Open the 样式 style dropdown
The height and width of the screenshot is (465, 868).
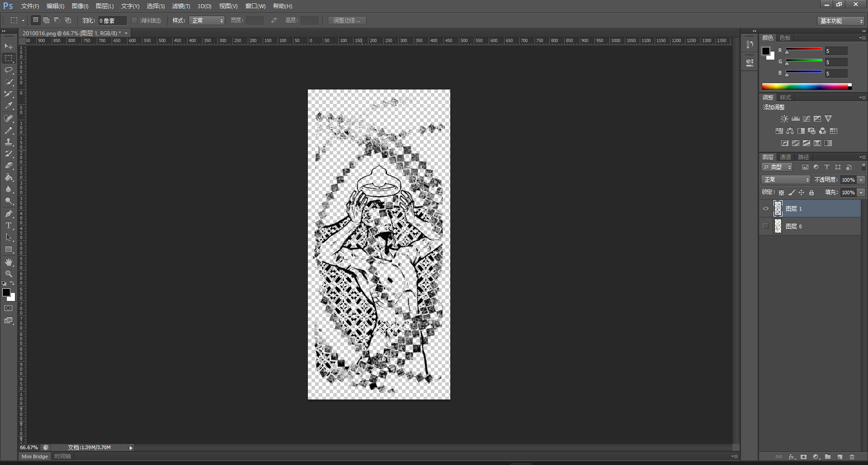click(x=207, y=20)
